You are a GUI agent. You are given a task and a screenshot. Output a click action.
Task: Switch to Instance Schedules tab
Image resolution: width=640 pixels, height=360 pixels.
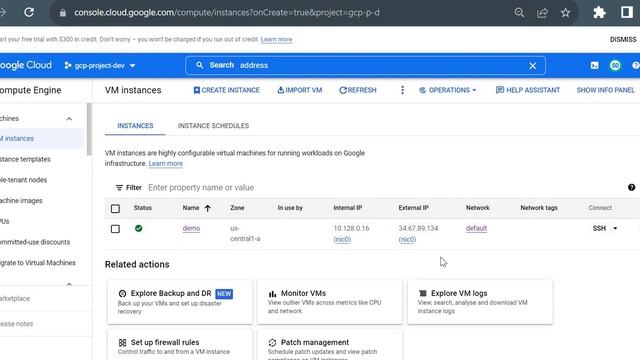click(x=213, y=126)
